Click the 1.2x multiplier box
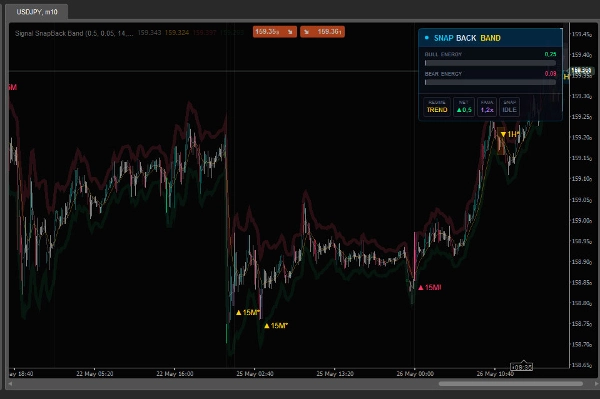 [487, 107]
